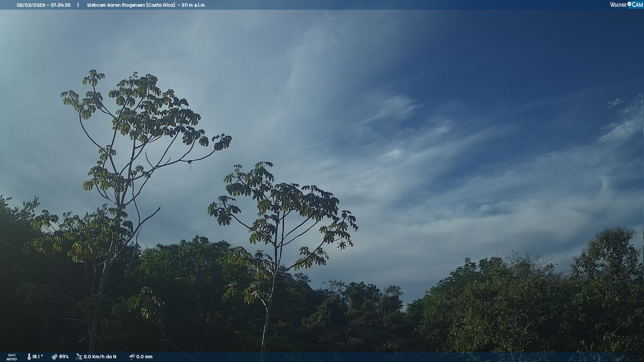Click the vertical separator after the timestamp
The image size is (644, 362).
coord(78,5)
